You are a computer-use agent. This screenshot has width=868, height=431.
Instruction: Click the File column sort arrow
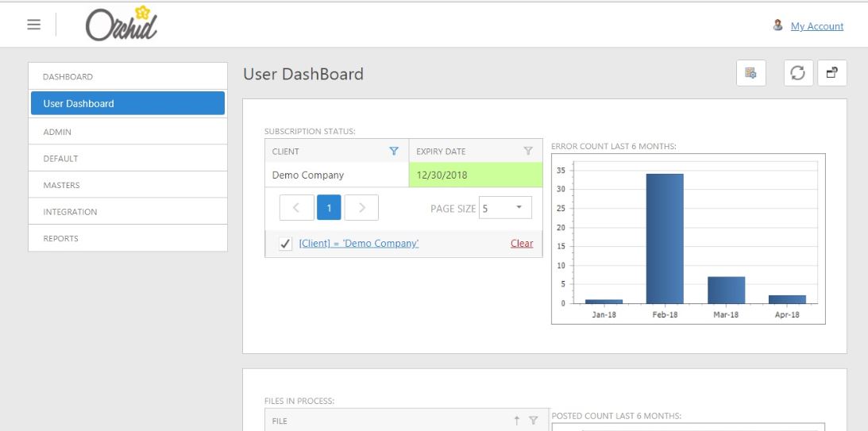(517, 421)
